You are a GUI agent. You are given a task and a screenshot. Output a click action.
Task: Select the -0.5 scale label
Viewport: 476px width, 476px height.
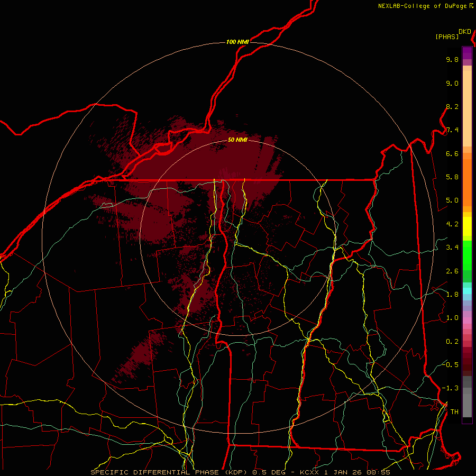point(450,364)
